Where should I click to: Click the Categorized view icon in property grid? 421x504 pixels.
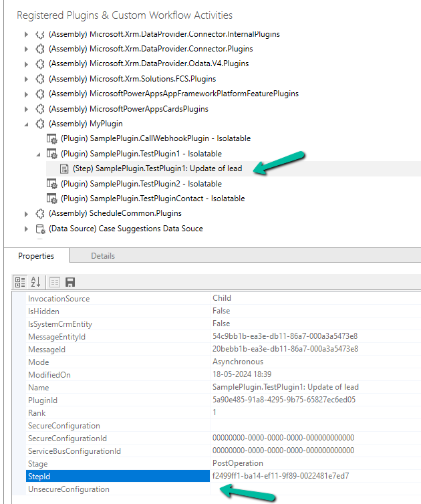point(20,282)
